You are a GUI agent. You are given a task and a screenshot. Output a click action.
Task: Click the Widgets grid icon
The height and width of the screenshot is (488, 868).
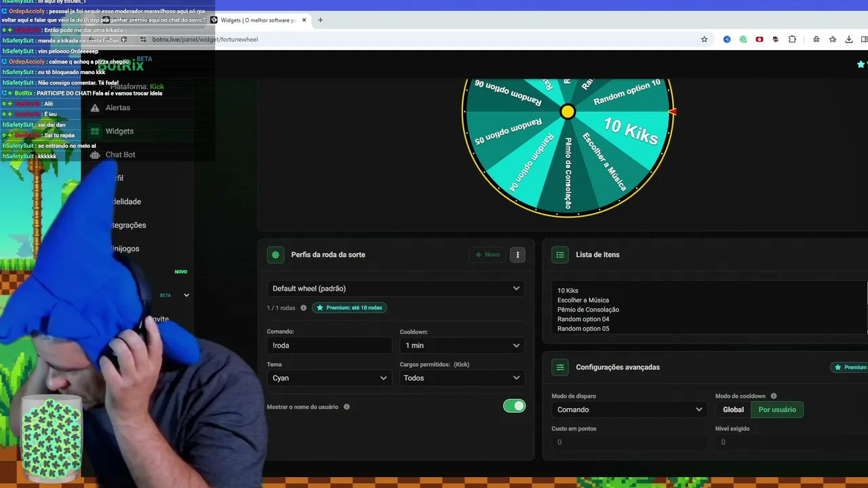pos(95,131)
